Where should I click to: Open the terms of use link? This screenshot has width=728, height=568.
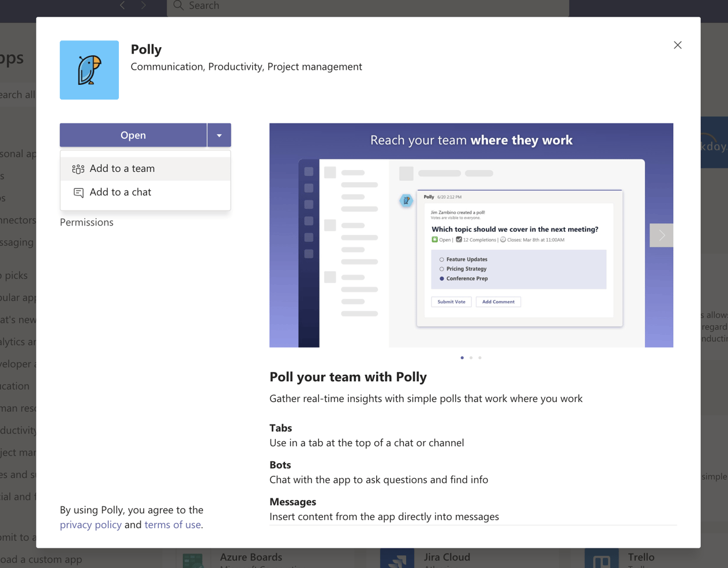coord(172,525)
